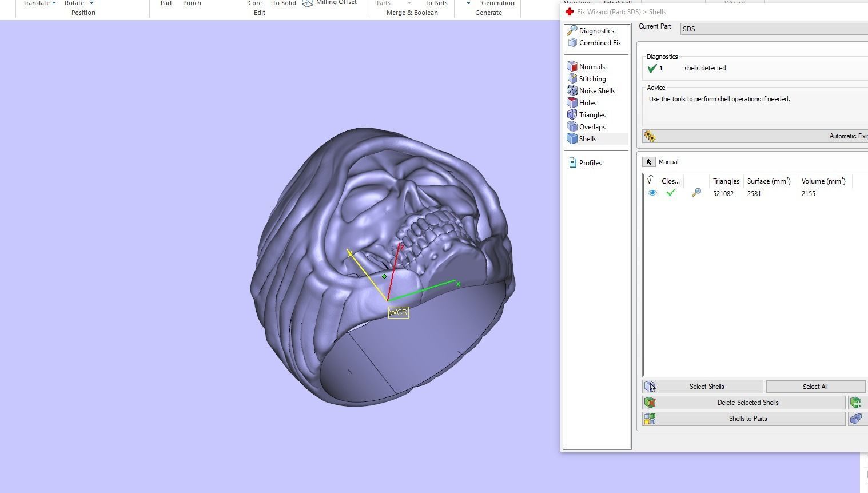Open the Rotate dropdown arrow
This screenshot has height=493, width=868.
91,3
